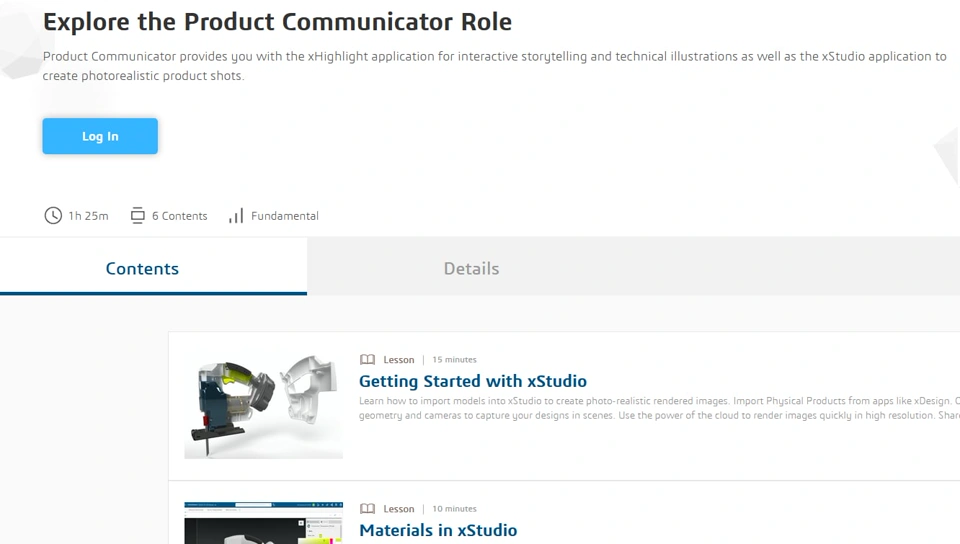Click the Fundamental level label
This screenshot has width=960, height=544.
point(285,216)
